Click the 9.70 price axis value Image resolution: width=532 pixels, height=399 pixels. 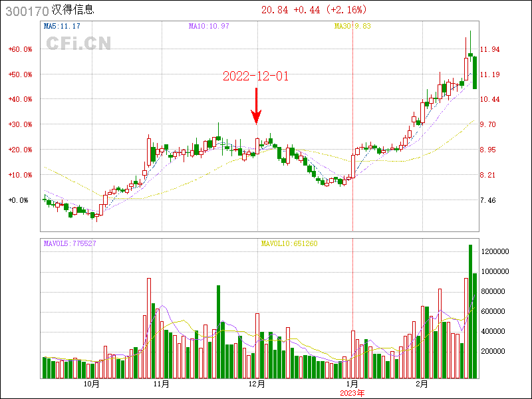488,124
